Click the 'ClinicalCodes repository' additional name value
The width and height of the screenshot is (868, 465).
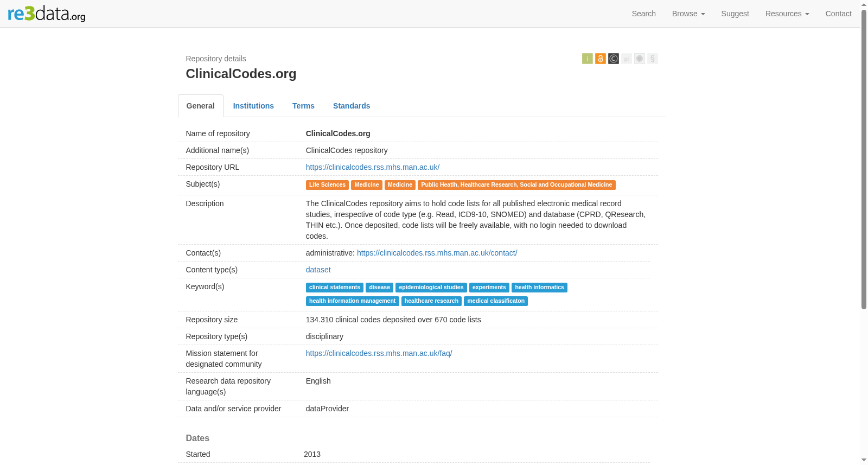click(347, 150)
